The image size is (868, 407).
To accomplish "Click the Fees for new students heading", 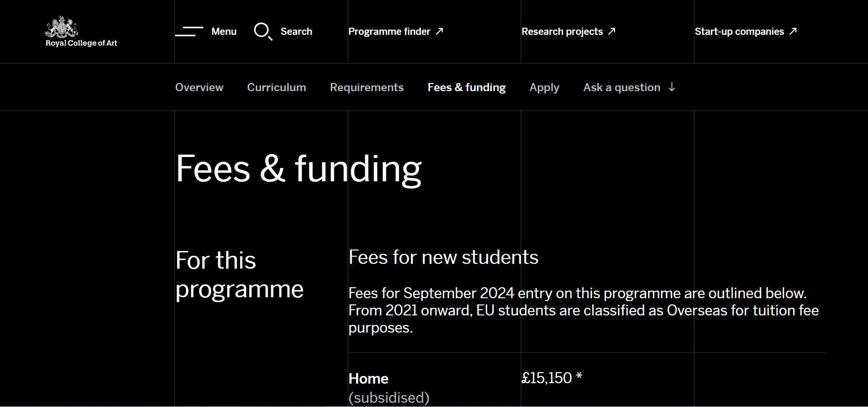I will tap(443, 258).
